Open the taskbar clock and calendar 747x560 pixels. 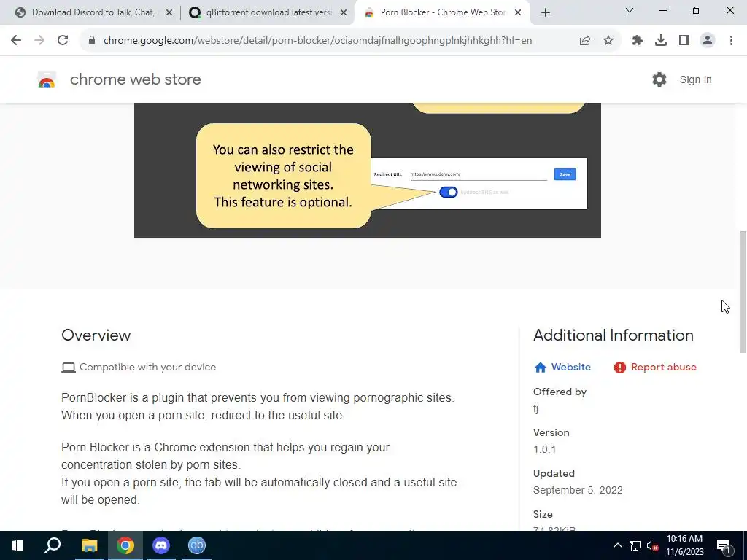pos(684,545)
